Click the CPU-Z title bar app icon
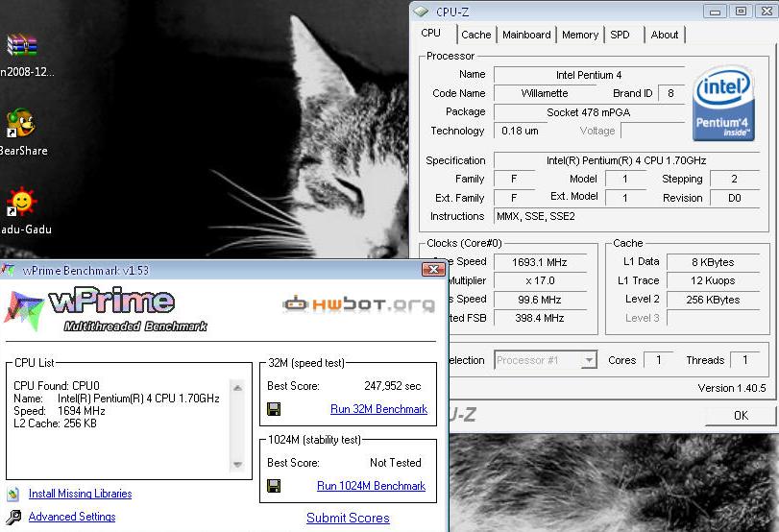The image size is (779, 532). point(421,11)
